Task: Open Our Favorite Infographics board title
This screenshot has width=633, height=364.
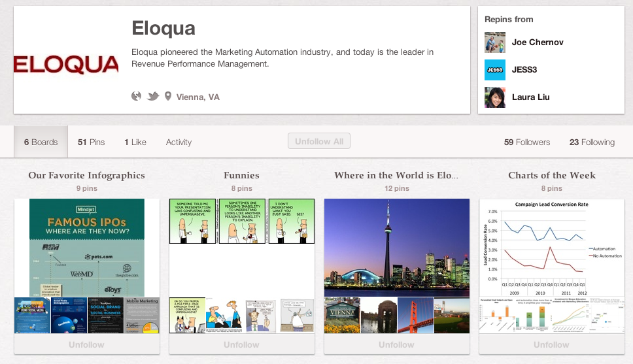Action: [x=86, y=175]
